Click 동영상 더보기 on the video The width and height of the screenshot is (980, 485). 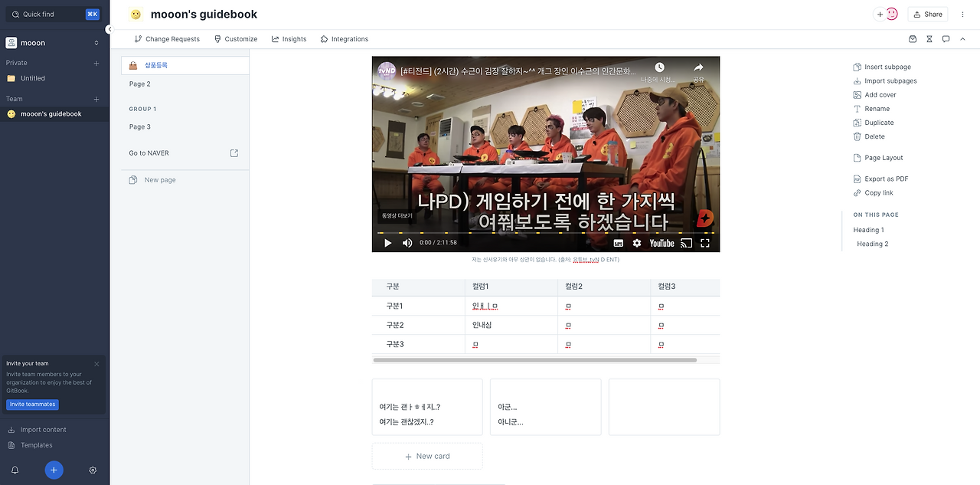pos(397,216)
